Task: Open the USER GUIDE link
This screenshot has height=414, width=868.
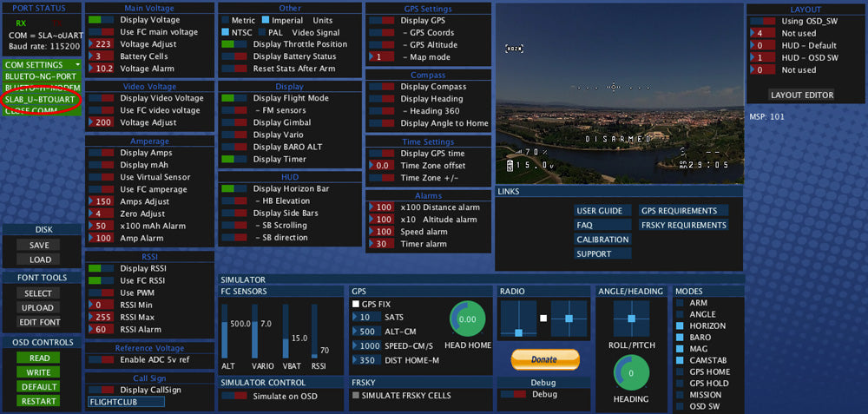Action: coord(600,211)
